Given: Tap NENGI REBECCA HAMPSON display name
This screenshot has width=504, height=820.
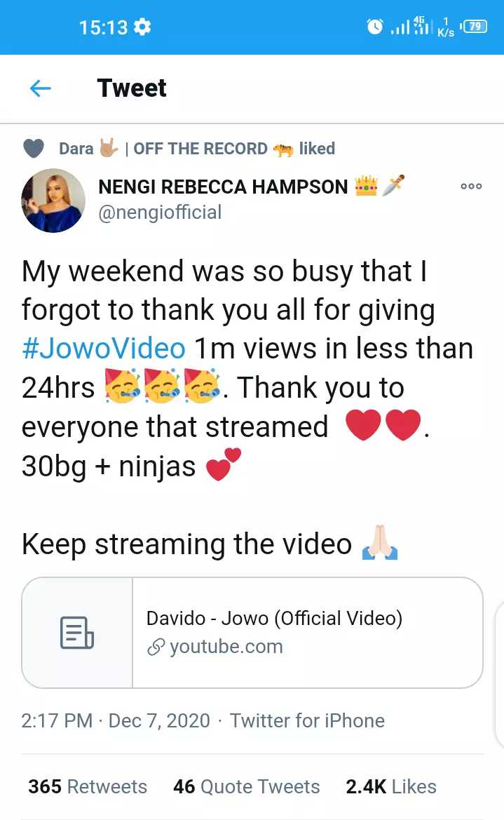Looking at the screenshot, I should [223, 187].
